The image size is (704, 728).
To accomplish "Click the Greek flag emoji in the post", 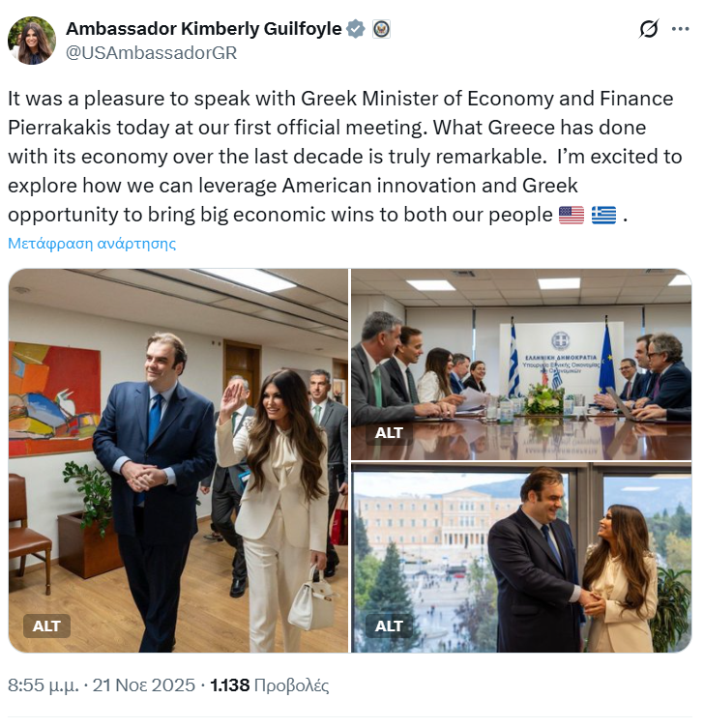I will (604, 215).
